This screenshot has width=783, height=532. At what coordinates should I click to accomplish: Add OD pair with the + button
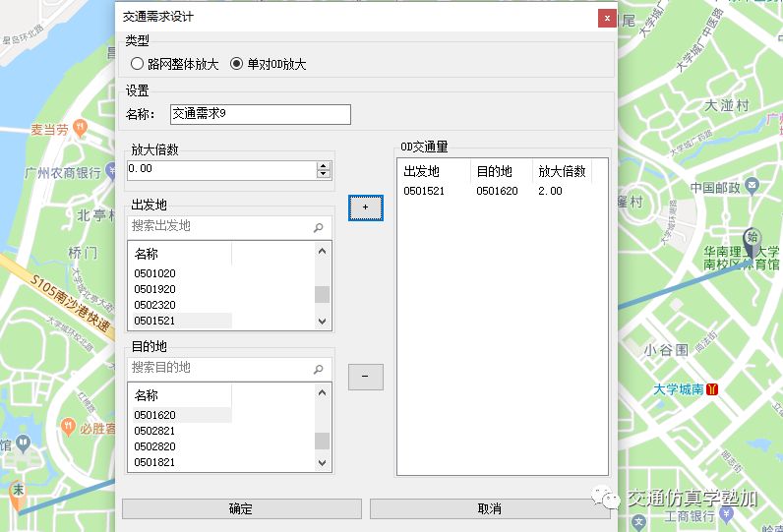point(366,207)
